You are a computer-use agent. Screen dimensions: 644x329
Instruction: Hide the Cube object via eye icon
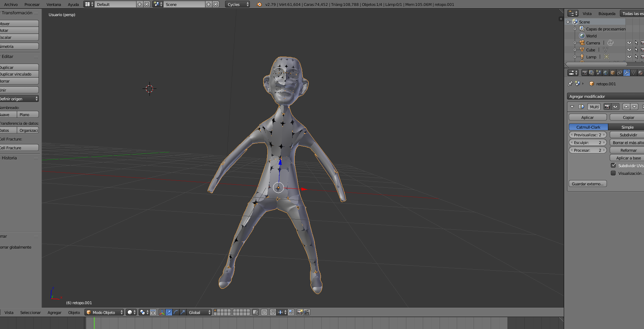click(629, 50)
